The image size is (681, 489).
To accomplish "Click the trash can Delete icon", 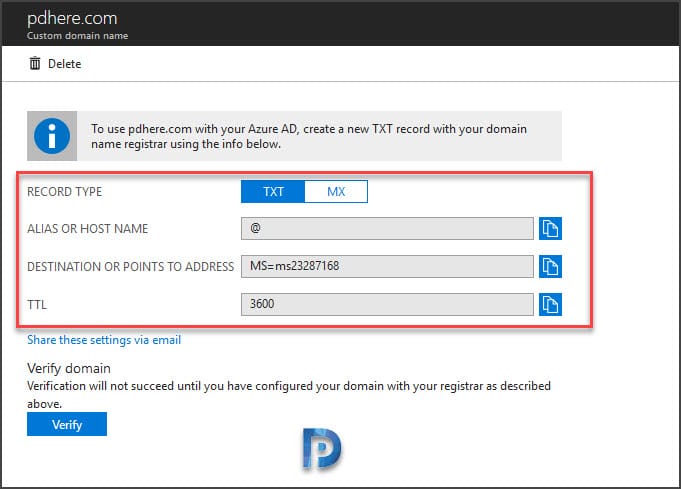I will pos(35,63).
